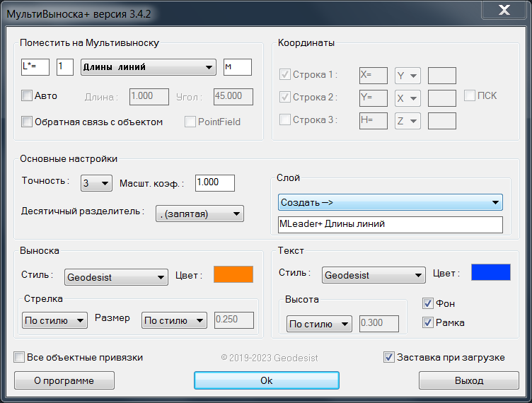This screenshot has width=532, height=403.
Task: Open Десятичный разделитель dropdown
Action: (x=199, y=214)
